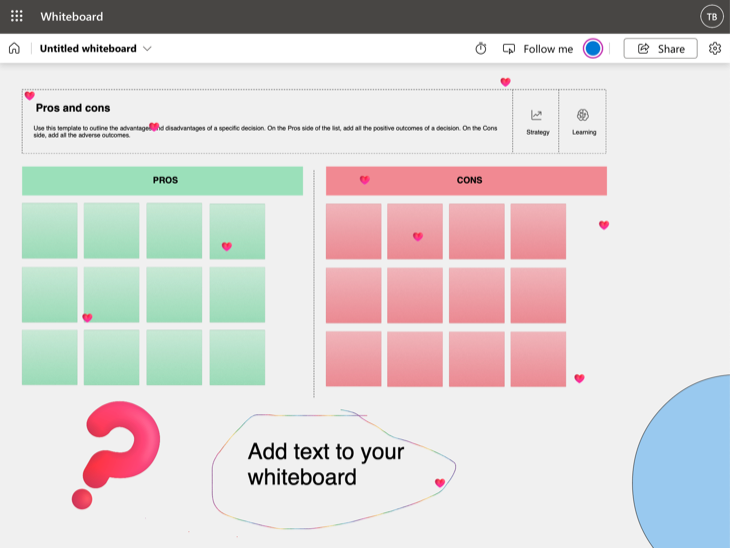Click the Share button
Viewport: 730px width, 548px height.
660,48
